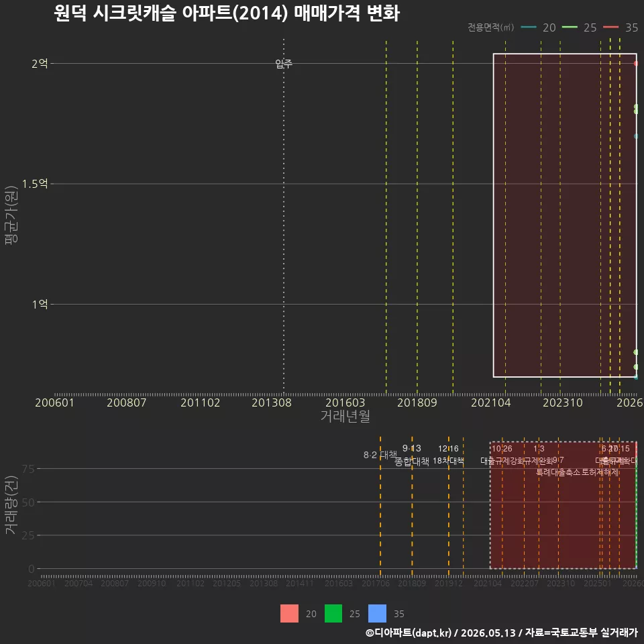Click 201205 on the transaction volume axis
This screenshot has height=644, width=644.
coord(227,583)
